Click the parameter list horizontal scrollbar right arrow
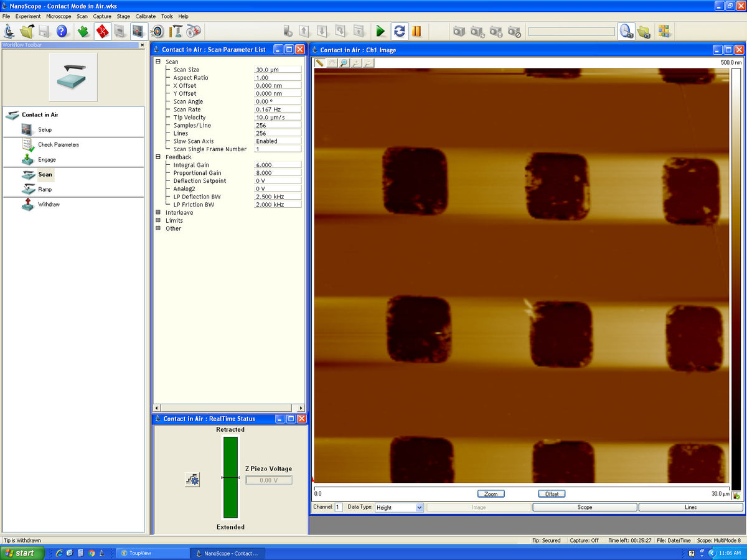Viewport: 747px width, 560px height. tap(301, 408)
